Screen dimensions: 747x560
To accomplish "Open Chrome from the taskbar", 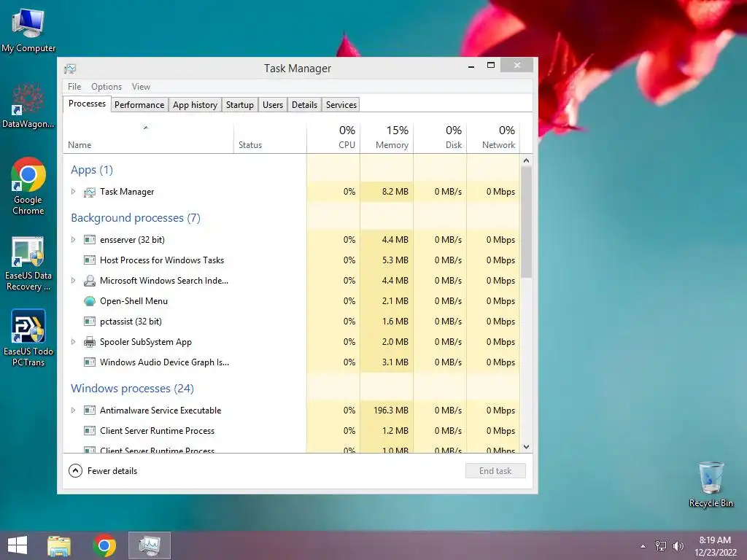I will click(104, 545).
